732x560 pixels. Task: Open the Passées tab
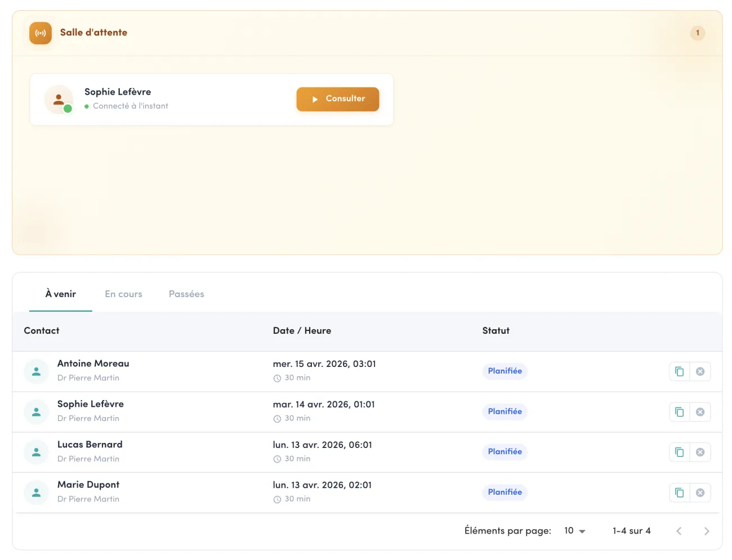tap(186, 294)
